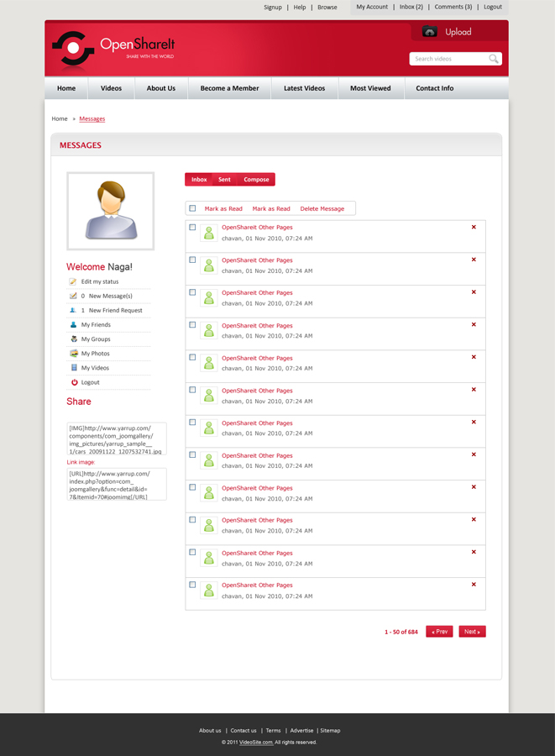Delete third message with red X

pyautogui.click(x=474, y=292)
